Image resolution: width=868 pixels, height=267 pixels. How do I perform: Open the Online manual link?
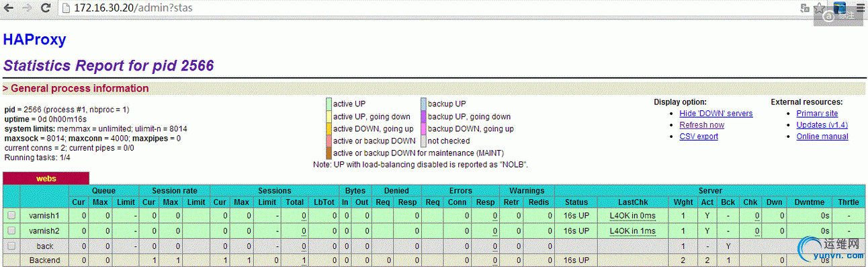pos(822,137)
